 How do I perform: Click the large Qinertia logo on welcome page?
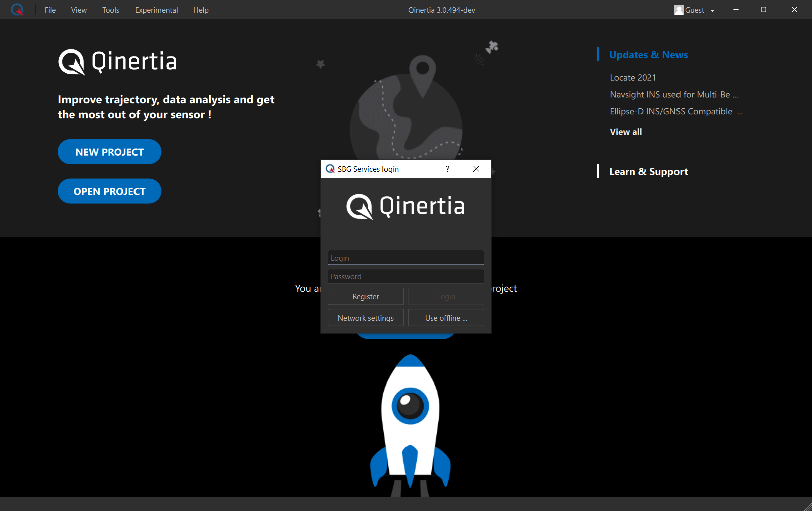click(117, 62)
